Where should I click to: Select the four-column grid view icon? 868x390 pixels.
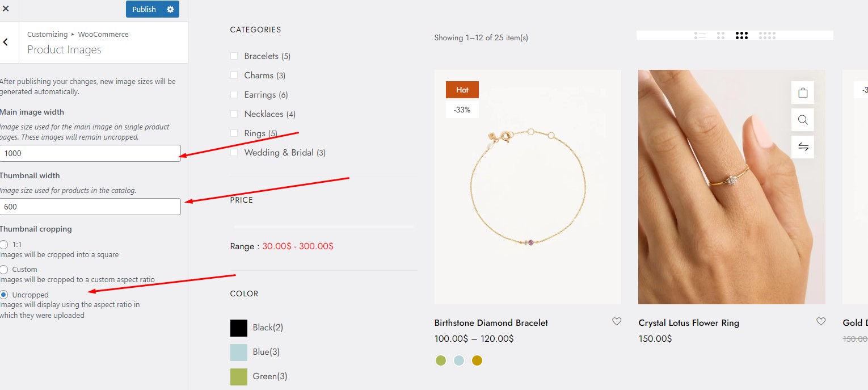point(767,35)
